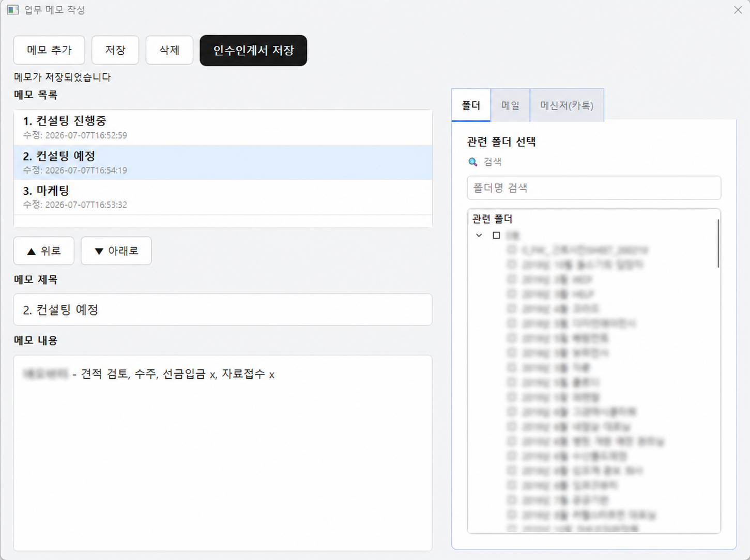Click the '메모 목록' label

(36, 95)
